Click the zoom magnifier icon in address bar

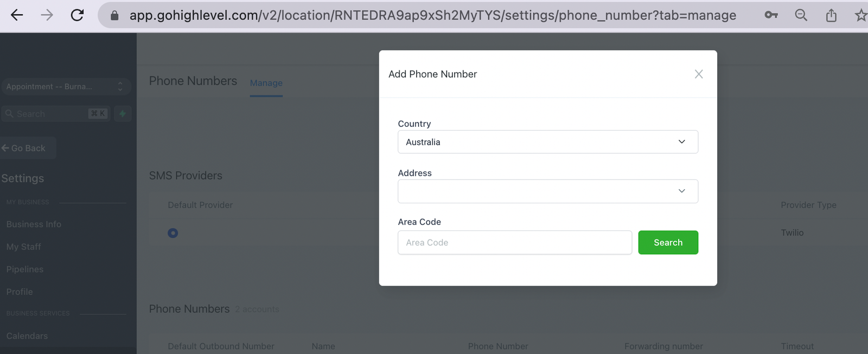click(801, 15)
